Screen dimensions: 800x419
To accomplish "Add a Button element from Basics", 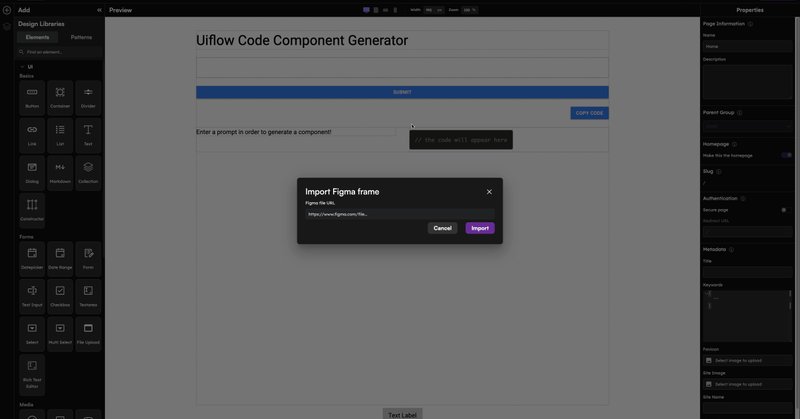I will (x=32, y=97).
